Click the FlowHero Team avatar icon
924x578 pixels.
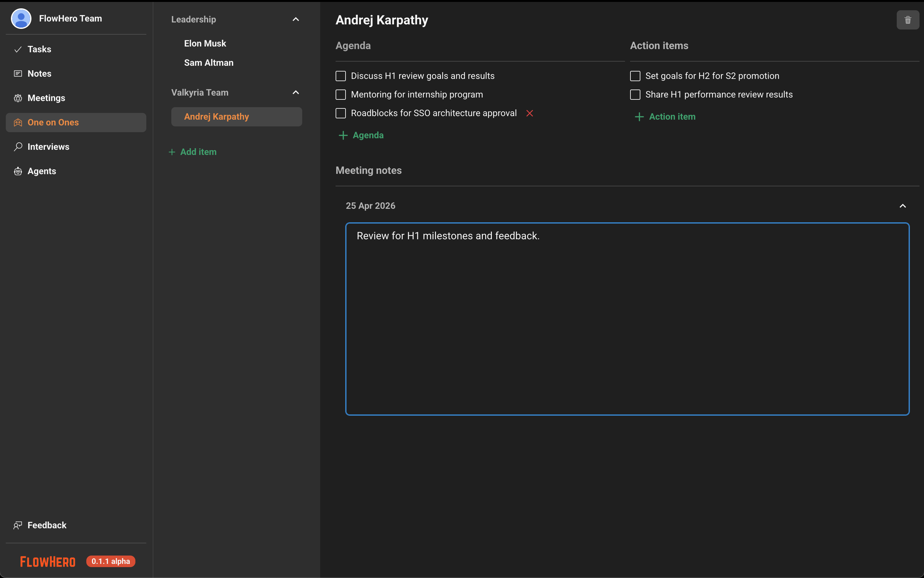coord(21,18)
